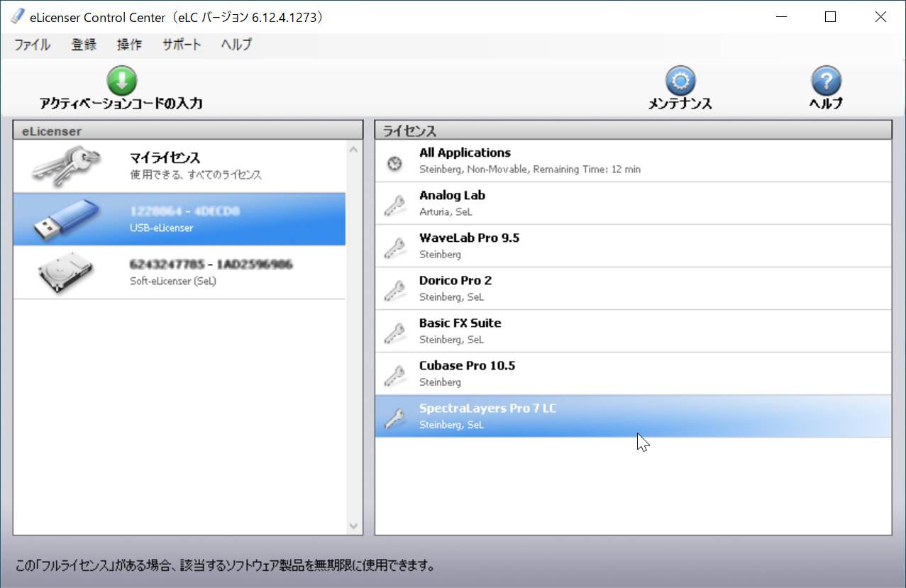Click the key icon beside WaveLab Pro 9.5
The width and height of the screenshot is (906, 588).
pyautogui.click(x=394, y=248)
